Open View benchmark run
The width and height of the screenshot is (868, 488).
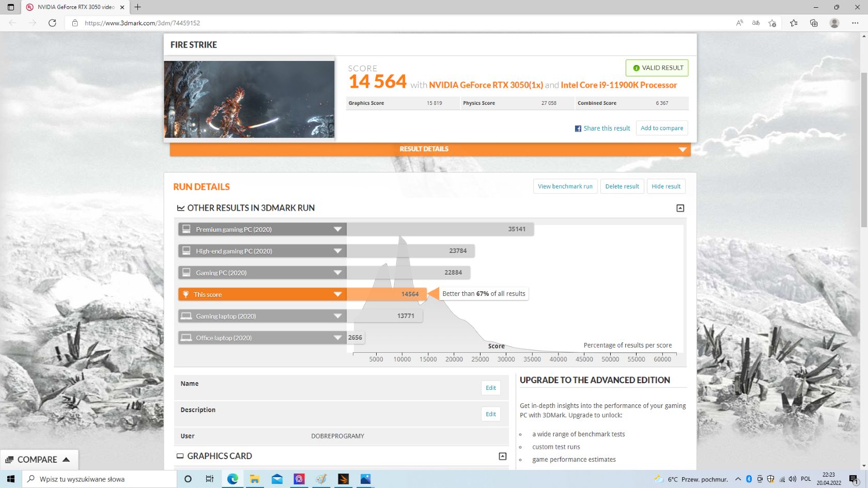point(565,186)
